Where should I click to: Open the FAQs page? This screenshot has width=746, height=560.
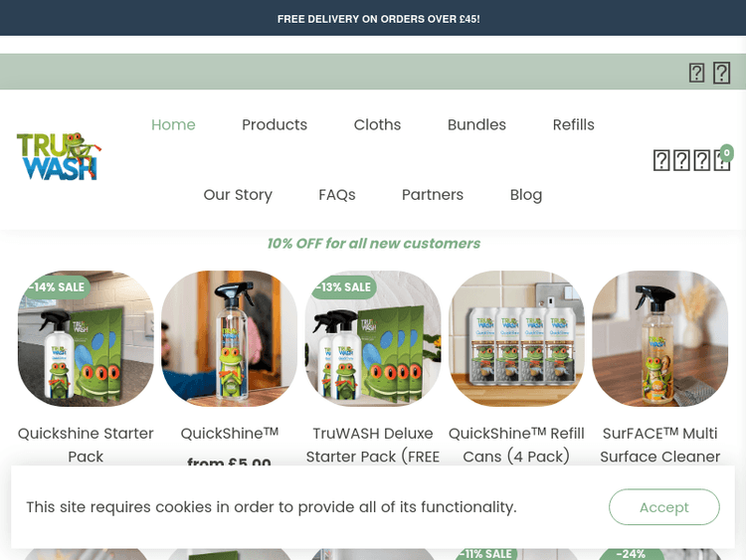coord(337,195)
